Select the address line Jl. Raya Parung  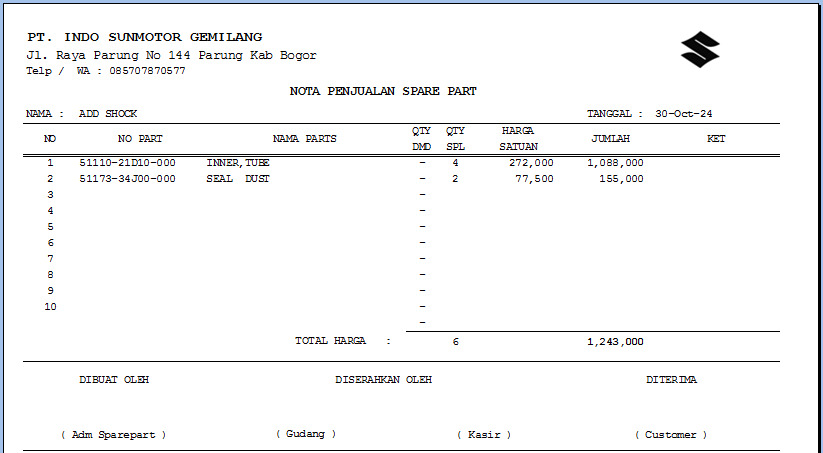click(171, 55)
